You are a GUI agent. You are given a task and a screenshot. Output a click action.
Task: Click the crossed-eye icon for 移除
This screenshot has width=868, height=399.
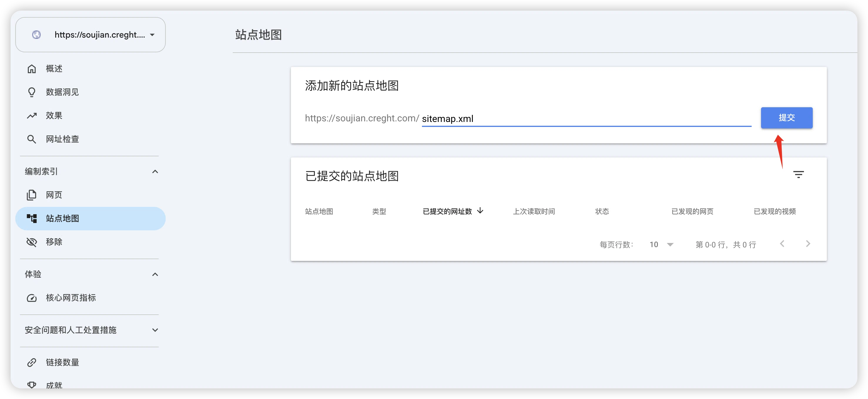pyautogui.click(x=32, y=242)
